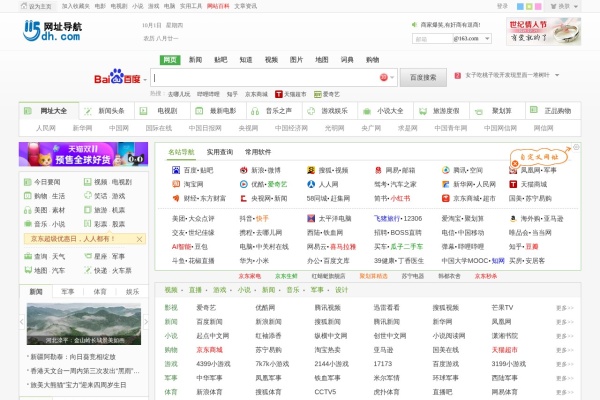Expand the hot news headline dropdown arrow
Viewport: 600px width, 400px height.
coord(557,75)
